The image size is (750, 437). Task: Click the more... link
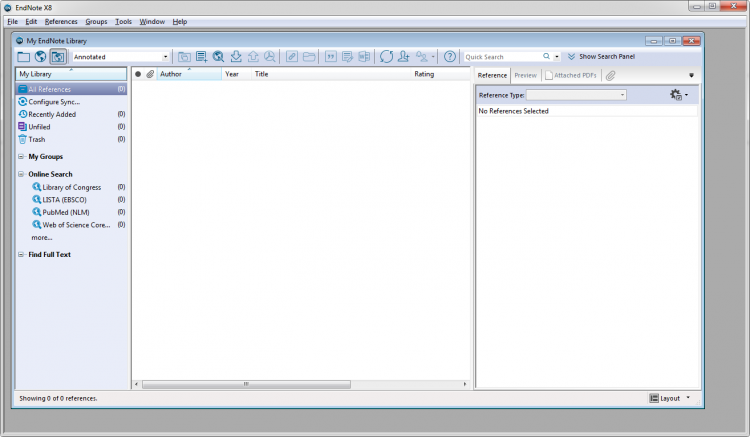point(42,238)
